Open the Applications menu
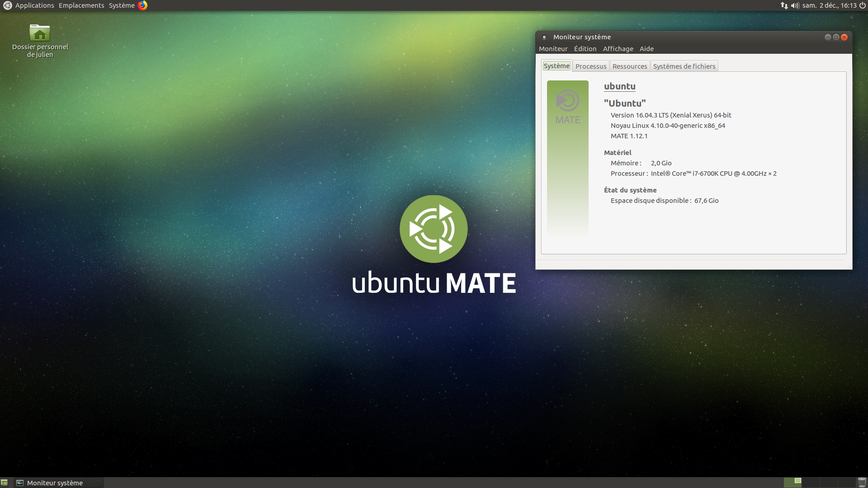The image size is (868, 488). coord(34,5)
